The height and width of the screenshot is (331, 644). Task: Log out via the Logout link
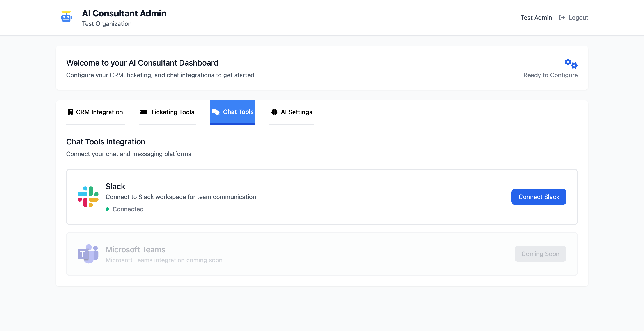[x=573, y=18]
